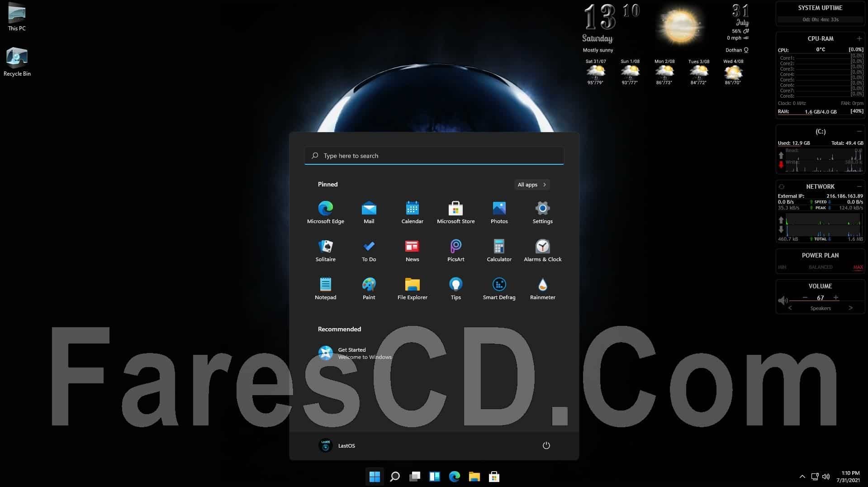
Task: Click the network tray icon
Action: [x=815, y=477]
